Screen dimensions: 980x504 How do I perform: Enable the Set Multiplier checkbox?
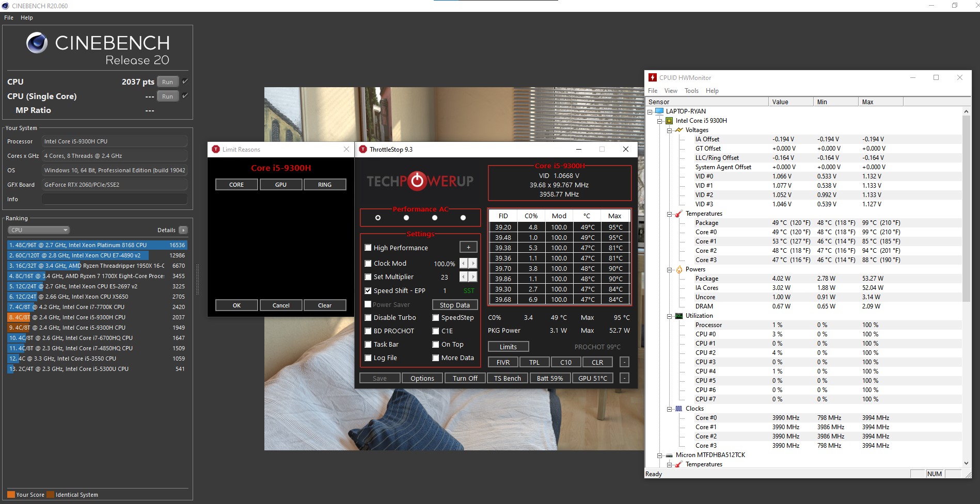[368, 277]
